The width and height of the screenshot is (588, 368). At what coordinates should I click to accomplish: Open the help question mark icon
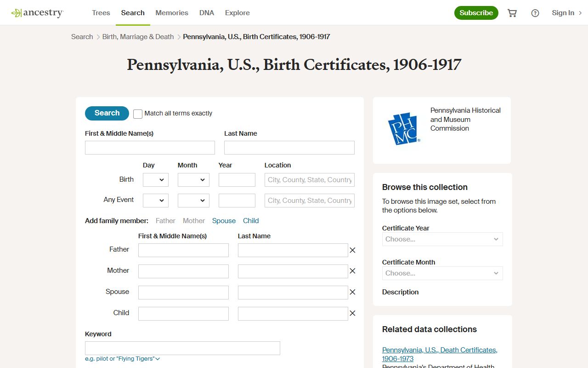point(535,13)
